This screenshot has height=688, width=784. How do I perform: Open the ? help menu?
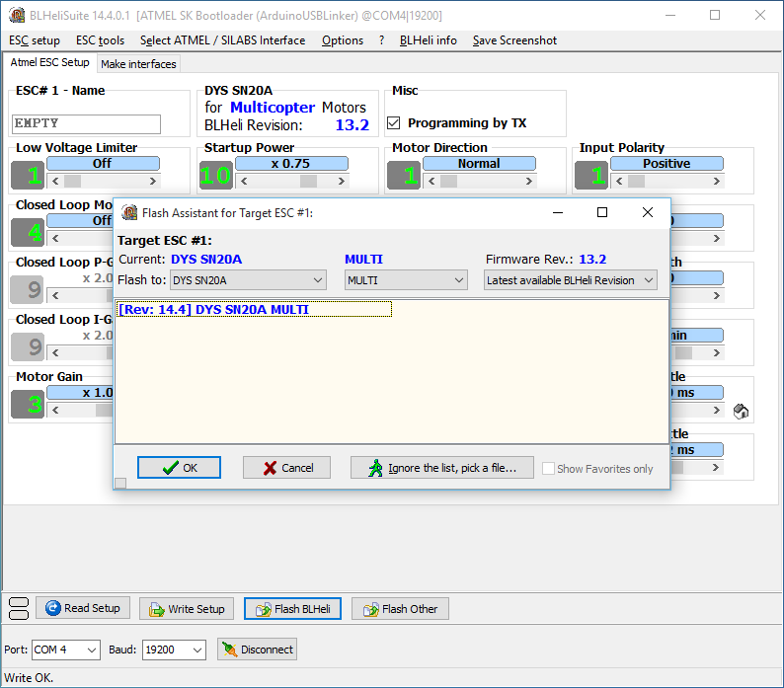(x=381, y=40)
